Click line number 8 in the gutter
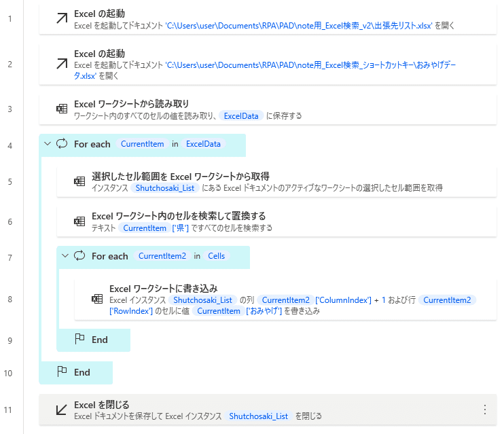 [10, 300]
